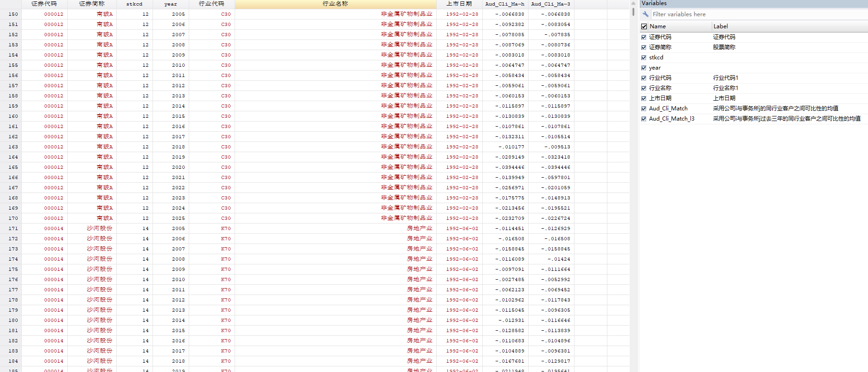Select the 证券代码 column header in data grid
The height and width of the screenshot is (372, 868).
click(x=45, y=4)
